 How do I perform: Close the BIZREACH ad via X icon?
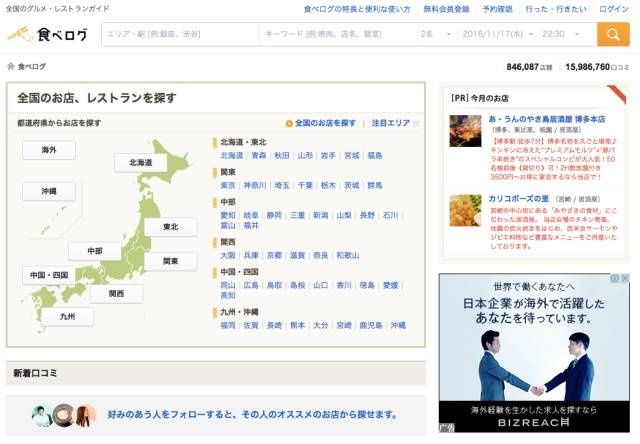(624, 279)
